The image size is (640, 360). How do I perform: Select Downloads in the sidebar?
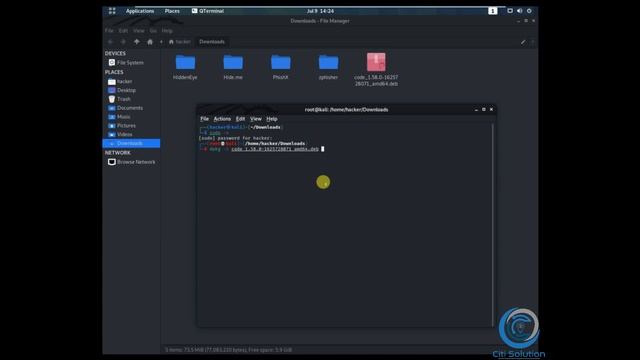(x=131, y=143)
